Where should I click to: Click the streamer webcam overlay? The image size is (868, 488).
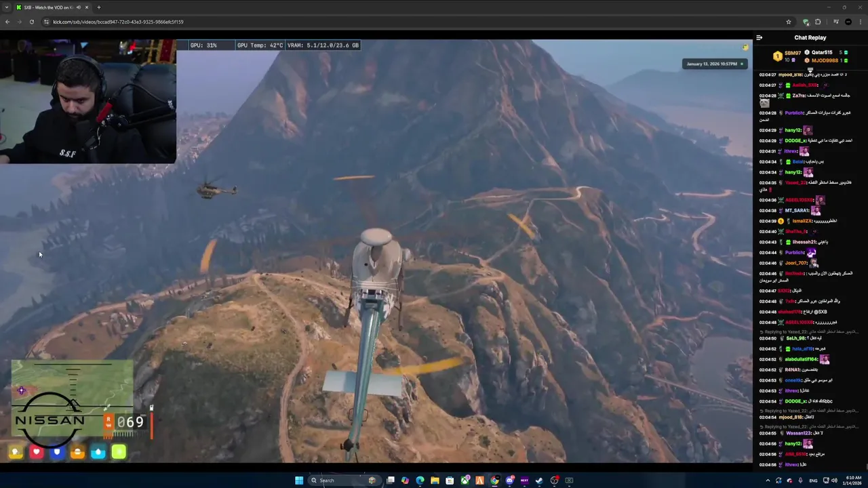point(88,102)
